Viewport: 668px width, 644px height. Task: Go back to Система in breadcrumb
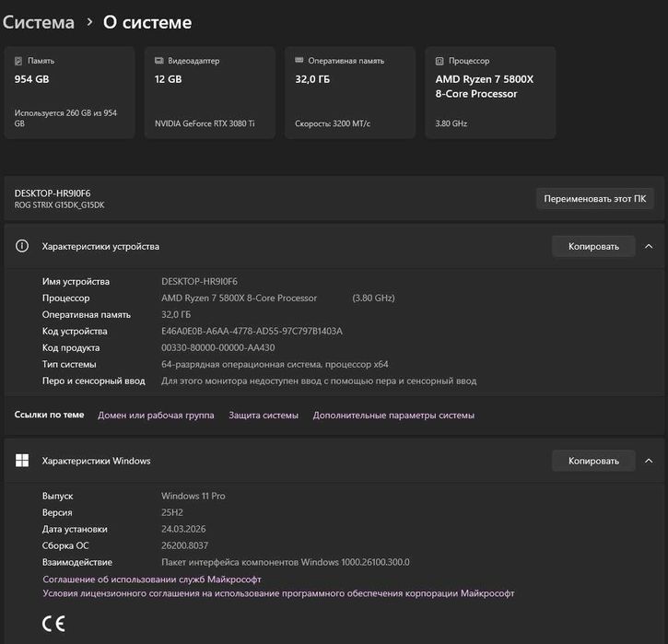coord(38,21)
